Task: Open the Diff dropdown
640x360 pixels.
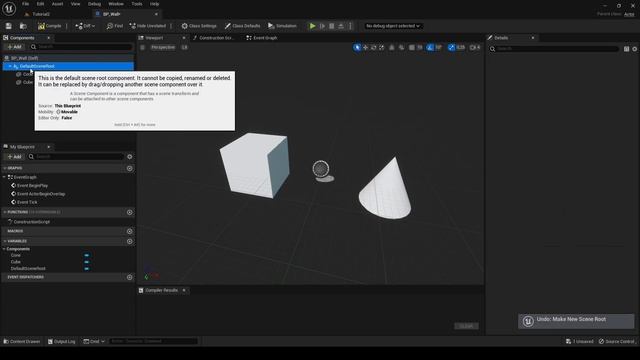Action: point(85,26)
